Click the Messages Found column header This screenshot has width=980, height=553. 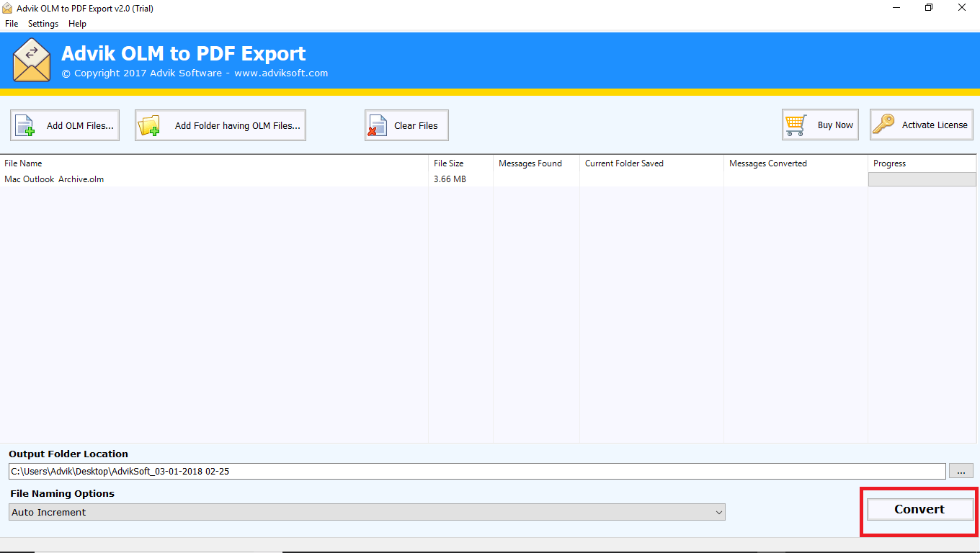tap(537, 163)
